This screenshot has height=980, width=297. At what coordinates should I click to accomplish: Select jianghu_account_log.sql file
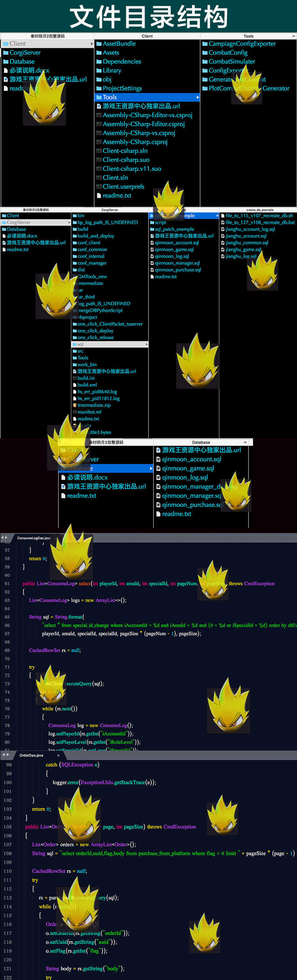point(250,229)
